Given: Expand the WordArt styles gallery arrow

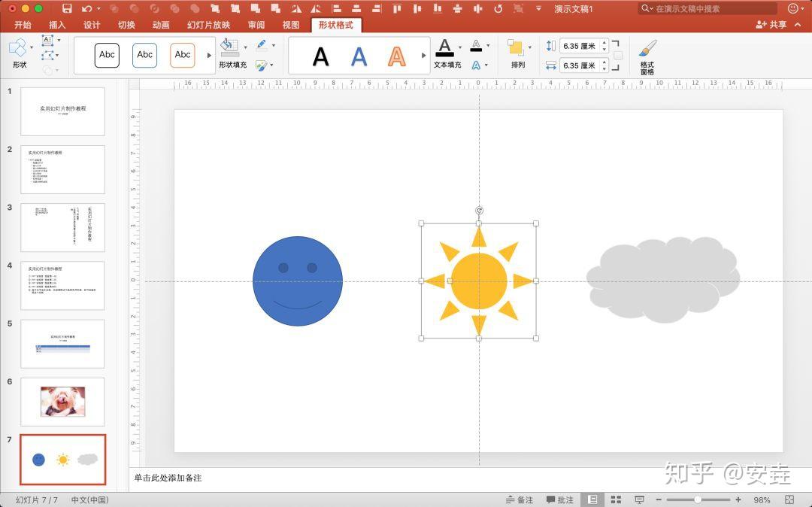Looking at the screenshot, I should pyautogui.click(x=423, y=55).
